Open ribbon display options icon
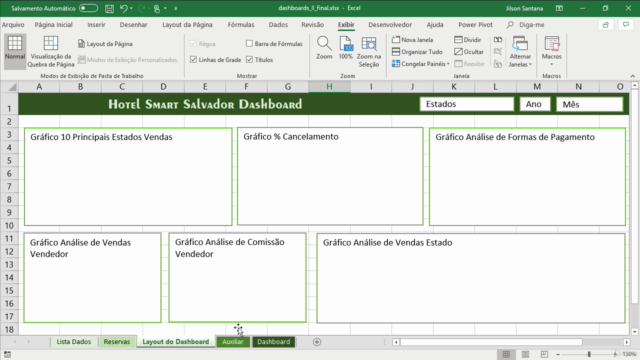 tap(559, 8)
